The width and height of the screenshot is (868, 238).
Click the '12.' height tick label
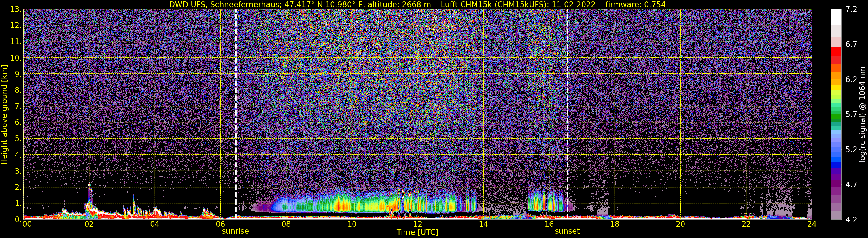[x=16, y=25]
